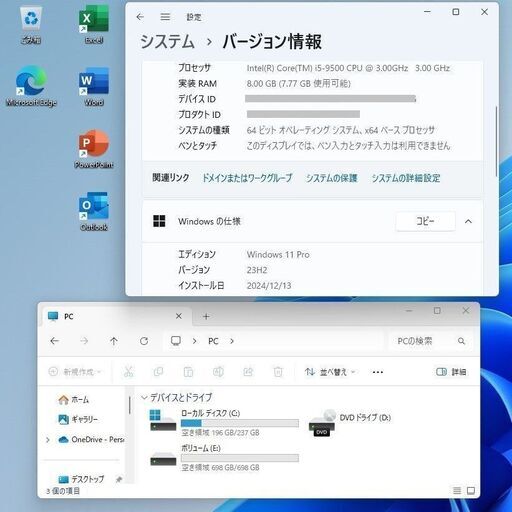Open the three-dot more options menu in Explorer
The width and height of the screenshot is (512, 512).
click(378, 372)
